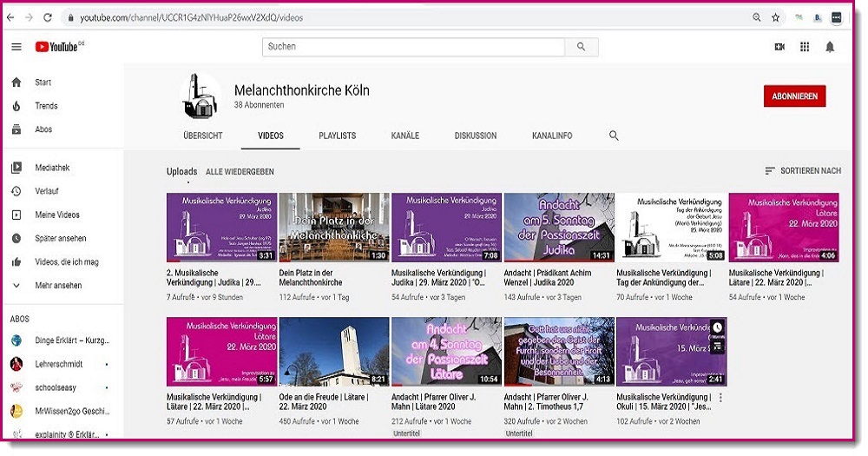Bookmark this page with the star
The image size is (868, 456).
coord(775,17)
